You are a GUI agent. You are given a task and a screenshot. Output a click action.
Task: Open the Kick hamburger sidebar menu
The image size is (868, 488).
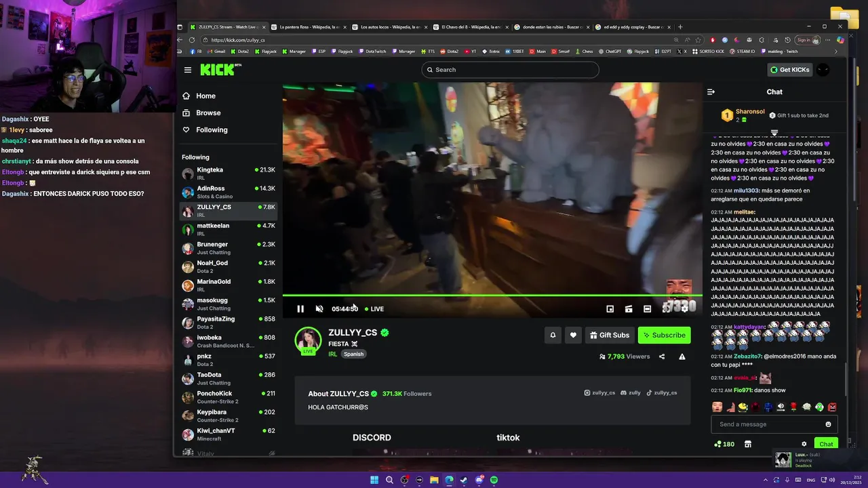[x=188, y=70]
